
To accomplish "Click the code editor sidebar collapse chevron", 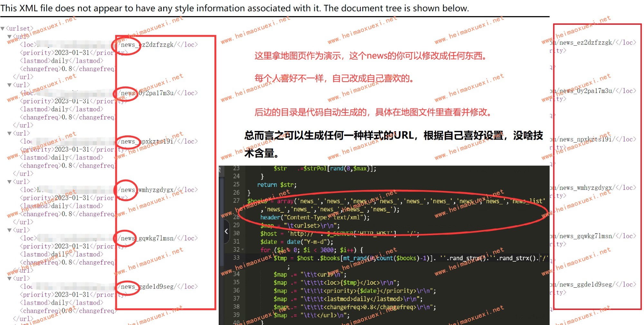I will point(226,231).
